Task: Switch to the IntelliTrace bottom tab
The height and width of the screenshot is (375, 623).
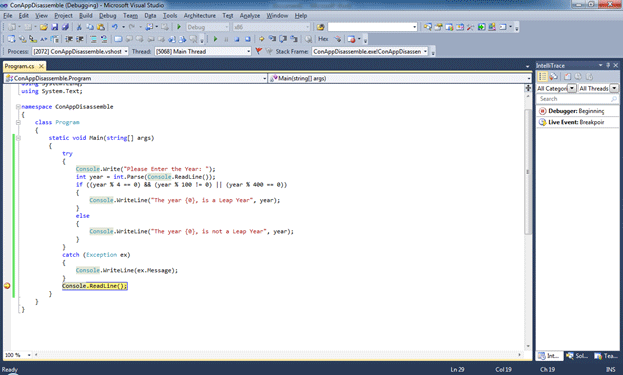Action: (x=549, y=356)
